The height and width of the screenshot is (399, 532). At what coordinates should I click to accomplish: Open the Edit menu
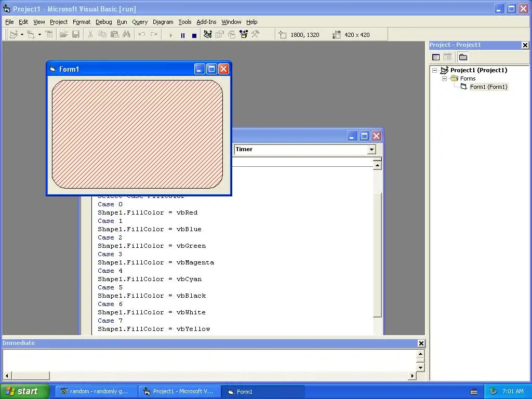[x=23, y=22]
